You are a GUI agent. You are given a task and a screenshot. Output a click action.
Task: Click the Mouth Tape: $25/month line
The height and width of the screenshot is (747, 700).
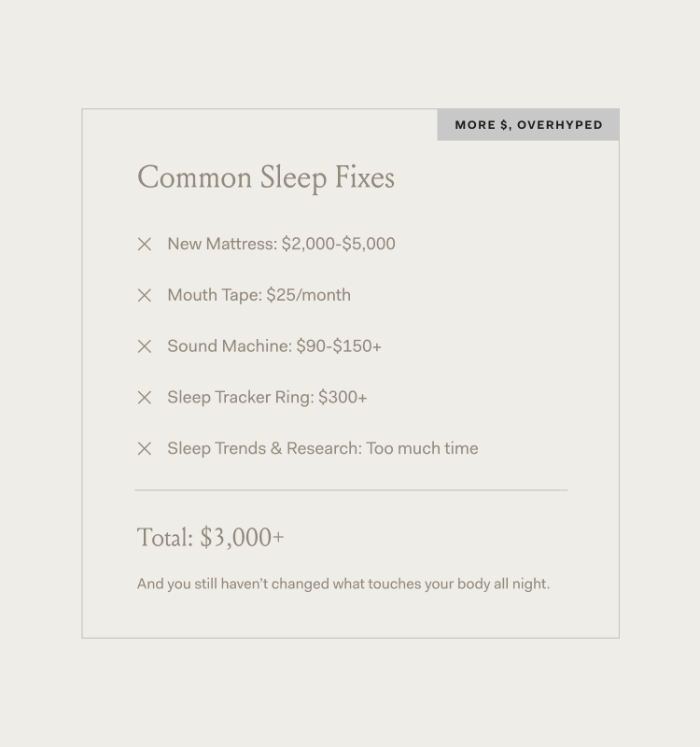tap(259, 295)
